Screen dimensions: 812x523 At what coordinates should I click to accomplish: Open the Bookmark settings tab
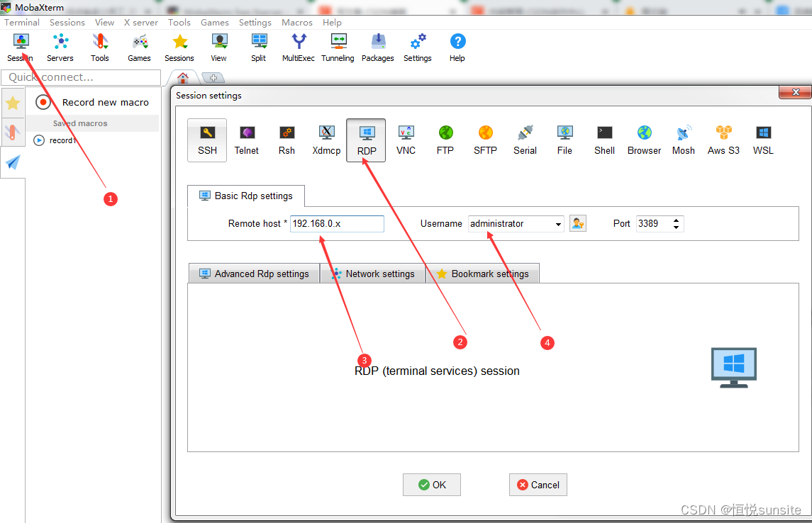tap(489, 273)
